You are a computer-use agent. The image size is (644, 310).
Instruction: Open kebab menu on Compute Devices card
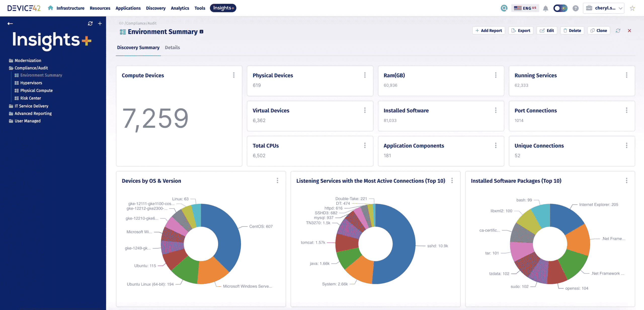[x=234, y=75]
